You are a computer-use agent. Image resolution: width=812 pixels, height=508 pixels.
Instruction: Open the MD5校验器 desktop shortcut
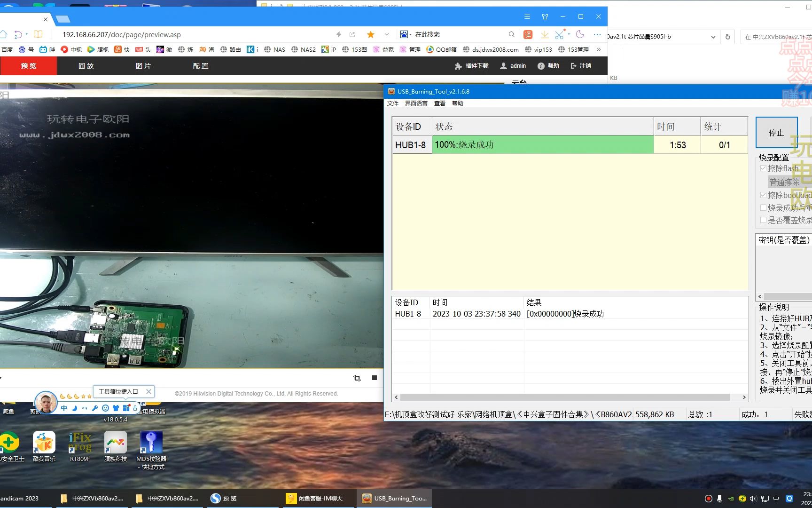point(151,450)
